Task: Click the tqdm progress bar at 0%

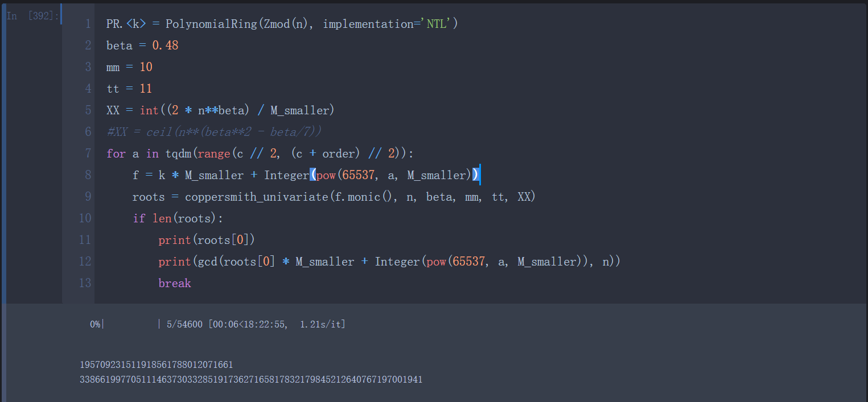Action: tap(131, 324)
